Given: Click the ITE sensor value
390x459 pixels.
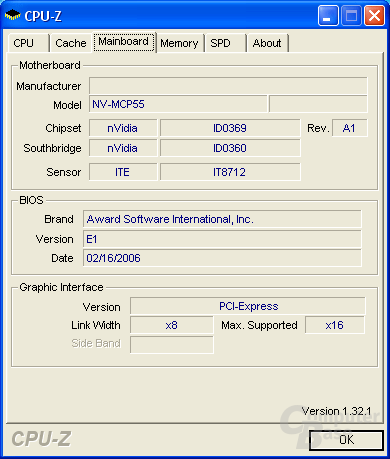Looking at the screenshot, I should pos(123,172).
